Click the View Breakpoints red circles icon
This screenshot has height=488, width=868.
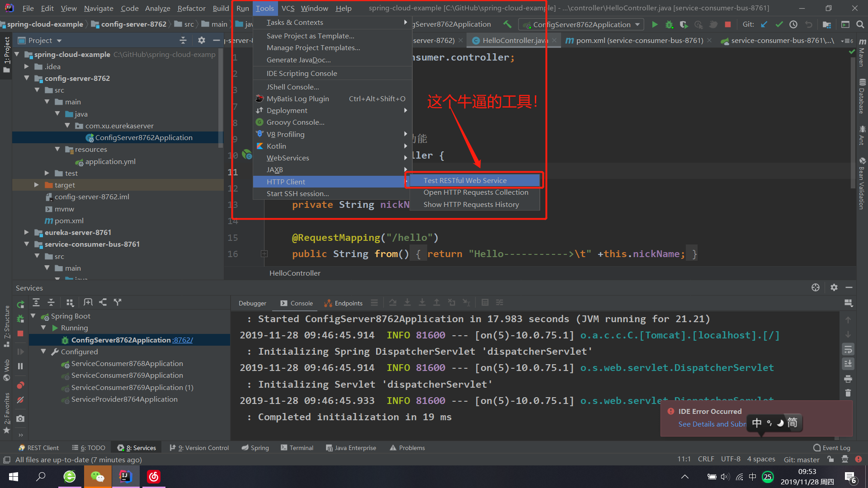pyautogui.click(x=20, y=385)
